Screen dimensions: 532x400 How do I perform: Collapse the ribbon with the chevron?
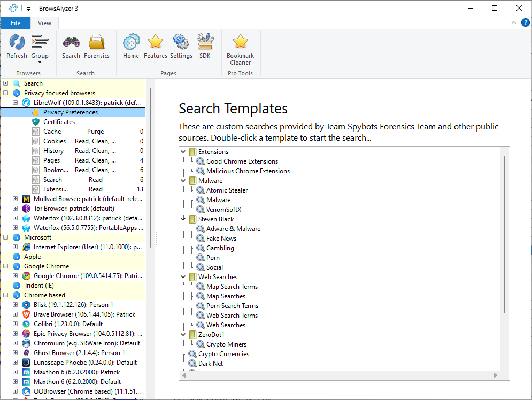pyautogui.click(x=514, y=23)
